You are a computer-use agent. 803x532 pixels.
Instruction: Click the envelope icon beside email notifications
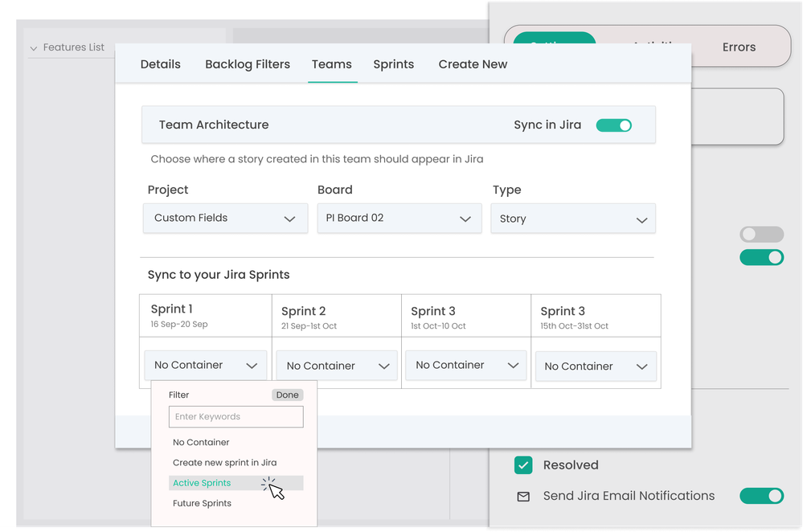coord(523,497)
